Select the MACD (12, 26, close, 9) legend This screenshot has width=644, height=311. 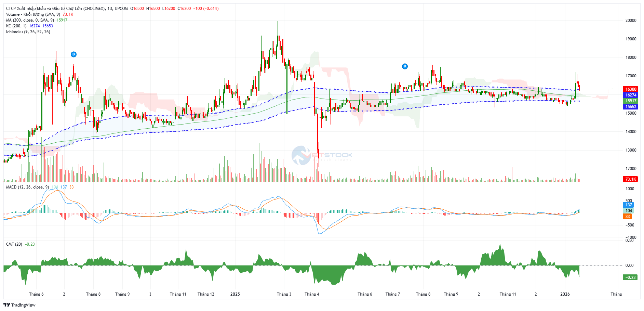(27, 187)
